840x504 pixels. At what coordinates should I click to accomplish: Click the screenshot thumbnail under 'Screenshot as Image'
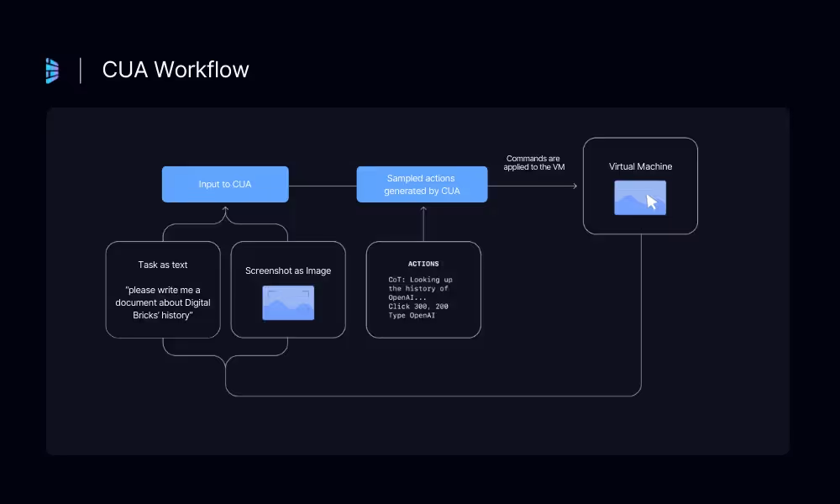coord(288,302)
